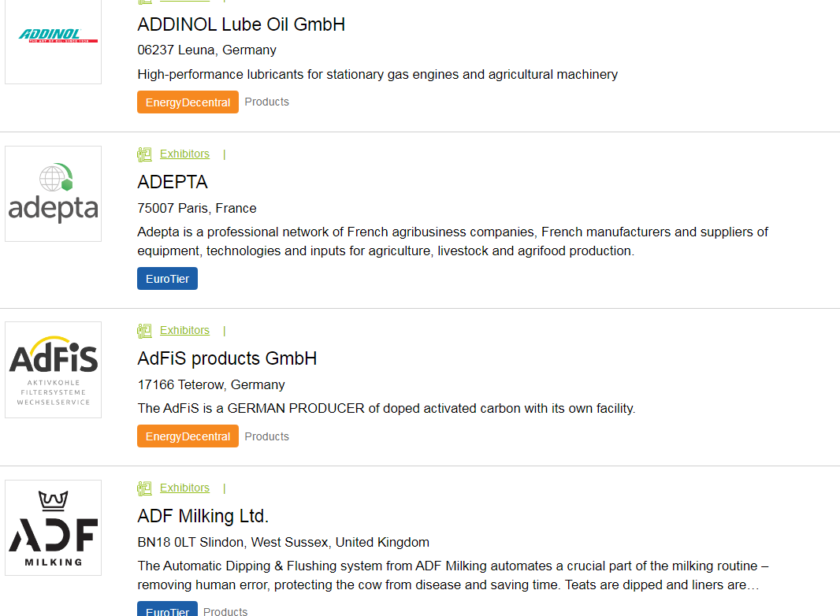Open Products link under ADDINOL Lube Oil
This screenshot has height=616, width=840.
pos(266,102)
